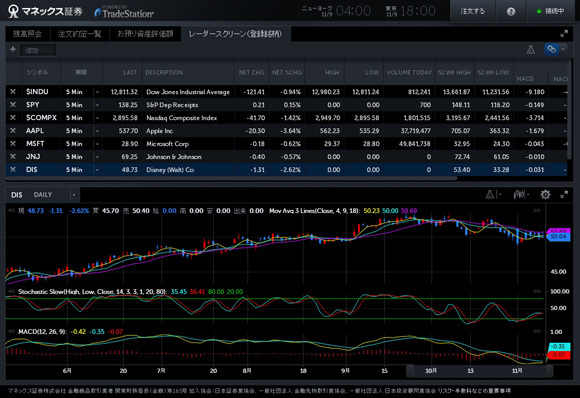This screenshot has width=580, height=398.
Task: Open interval dropdown for MSFT row
Action: click(97, 144)
